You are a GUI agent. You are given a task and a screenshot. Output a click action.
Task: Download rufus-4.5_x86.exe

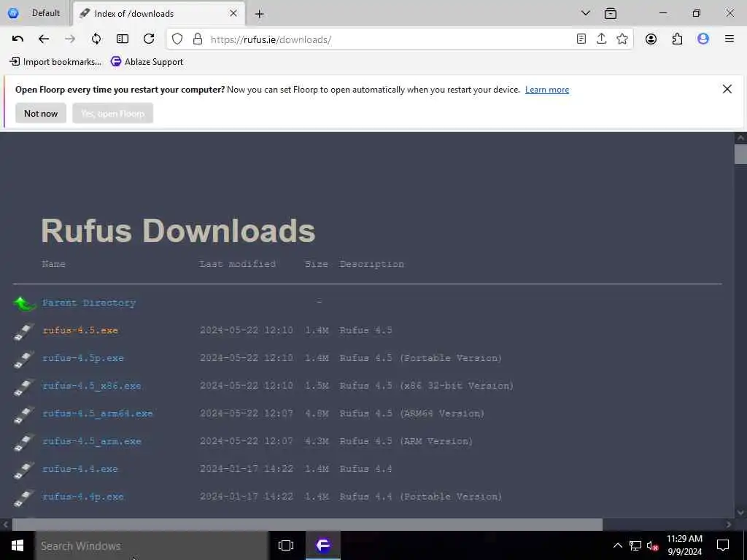91,386
